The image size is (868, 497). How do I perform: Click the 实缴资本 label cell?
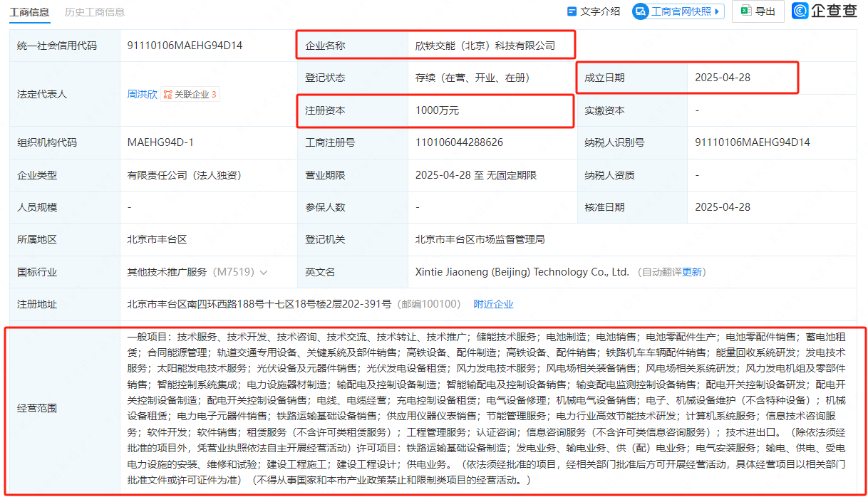point(632,110)
